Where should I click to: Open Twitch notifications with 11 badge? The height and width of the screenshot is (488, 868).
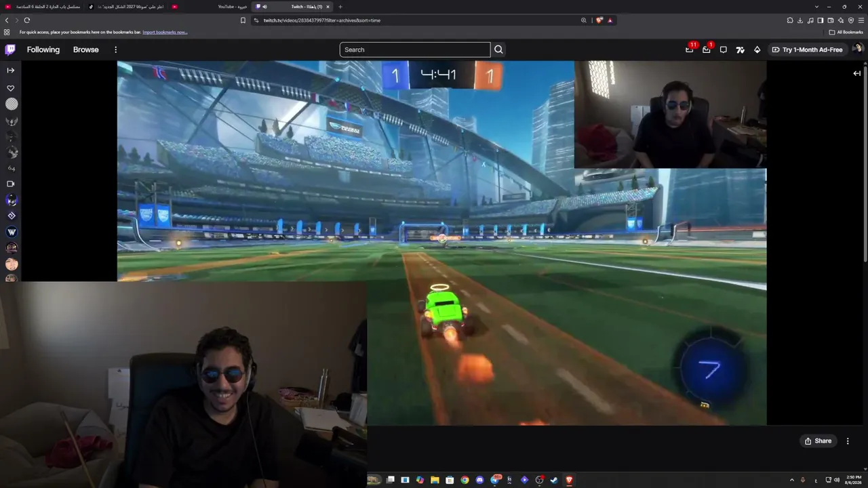pos(690,49)
